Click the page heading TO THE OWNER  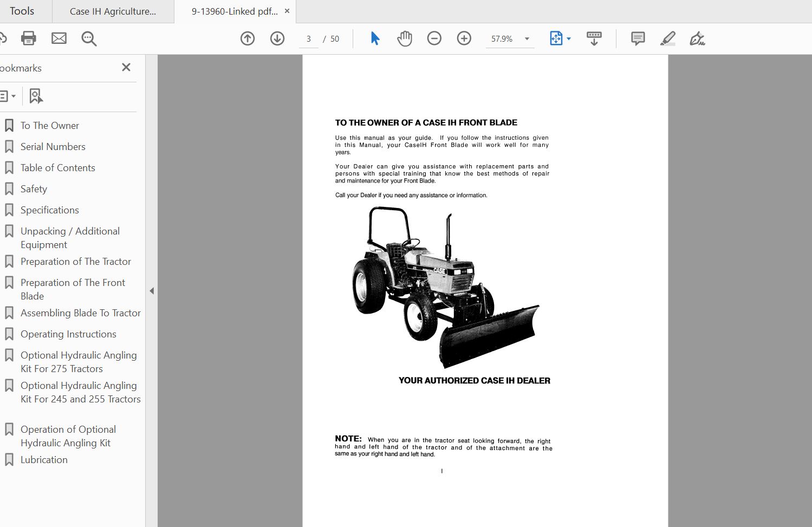(x=426, y=122)
